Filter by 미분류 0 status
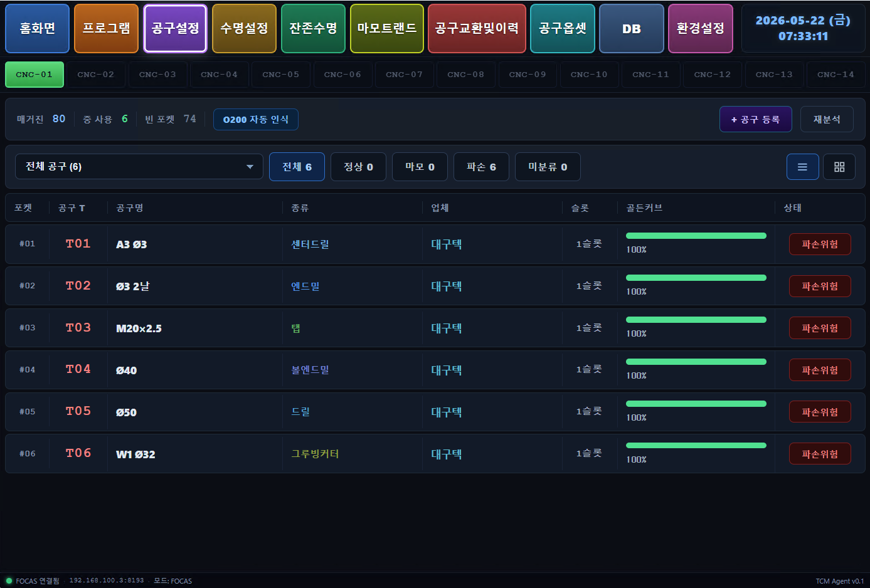This screenshot has width=870, height=588. tap(548, 167)
